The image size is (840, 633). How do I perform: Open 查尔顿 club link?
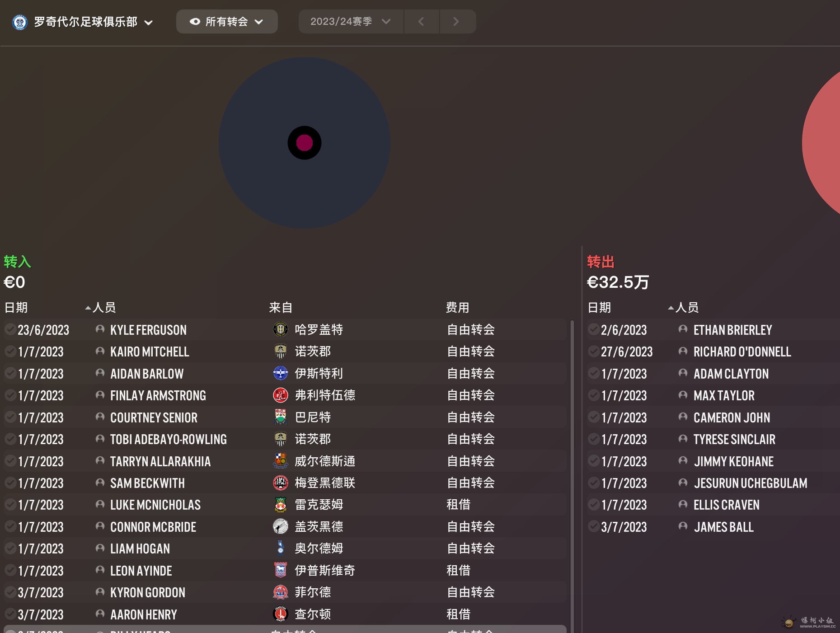click(x=313, y=614)
